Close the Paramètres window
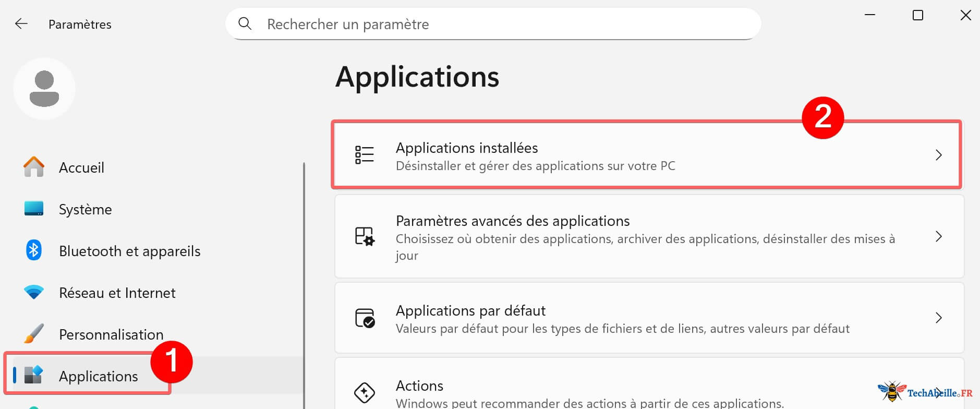This screenshot has width=980, height=409. 966,15
